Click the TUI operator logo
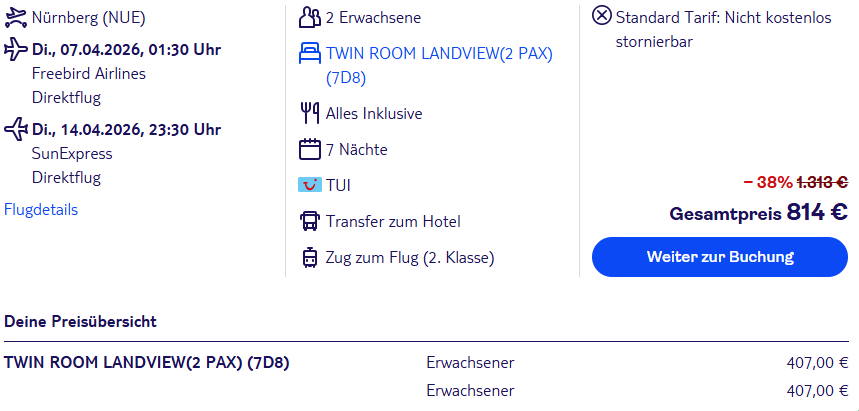The image size is (859, 411). coord(310,185)
